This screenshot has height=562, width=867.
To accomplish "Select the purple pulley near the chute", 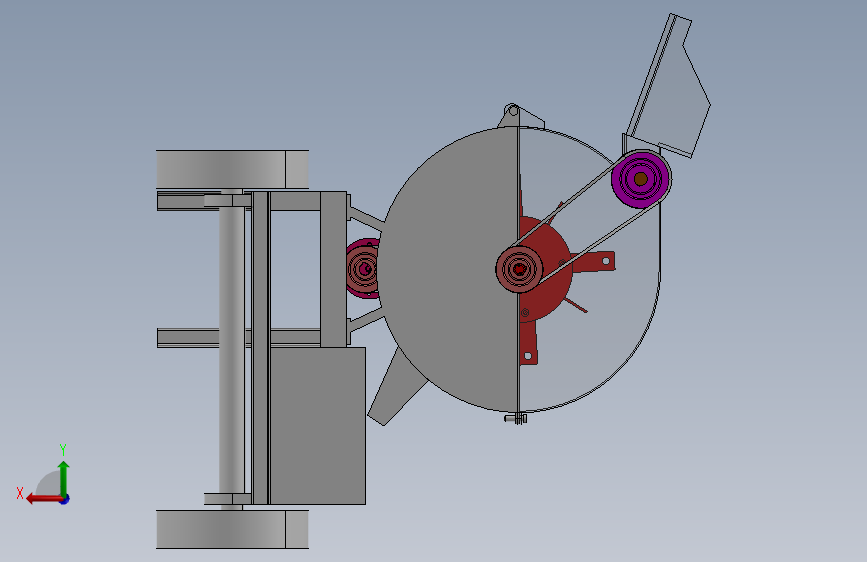I will (x=641, y=179).
